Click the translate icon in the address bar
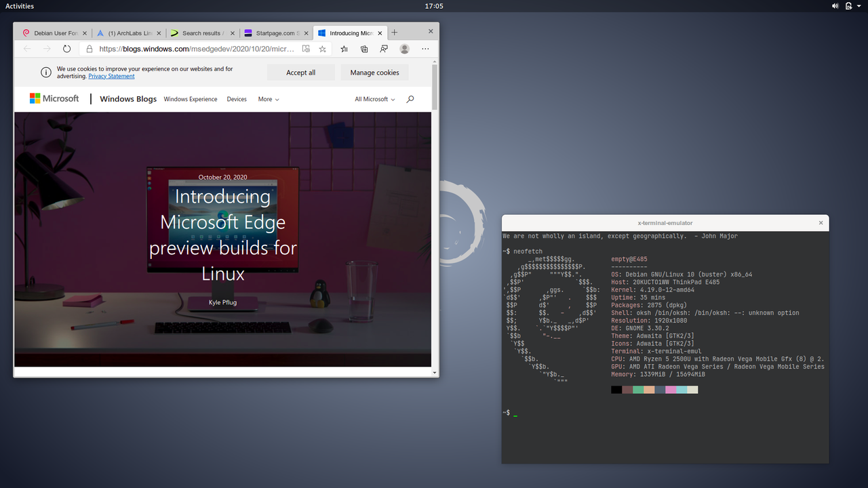Viewport: 868px width, 488px height. tap(306, 49)
